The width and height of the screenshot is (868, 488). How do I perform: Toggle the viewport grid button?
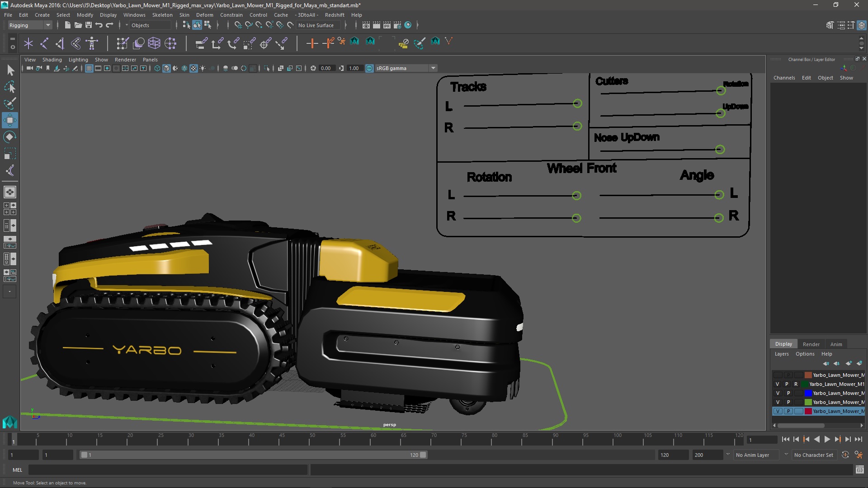pyautogui.click(x=89, y=68)
